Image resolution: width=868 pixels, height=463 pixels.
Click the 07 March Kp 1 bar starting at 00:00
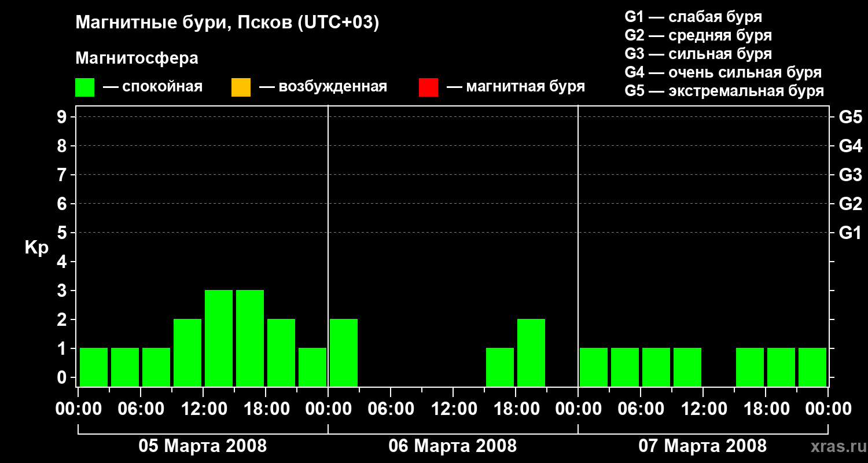(x=594, y=367)
